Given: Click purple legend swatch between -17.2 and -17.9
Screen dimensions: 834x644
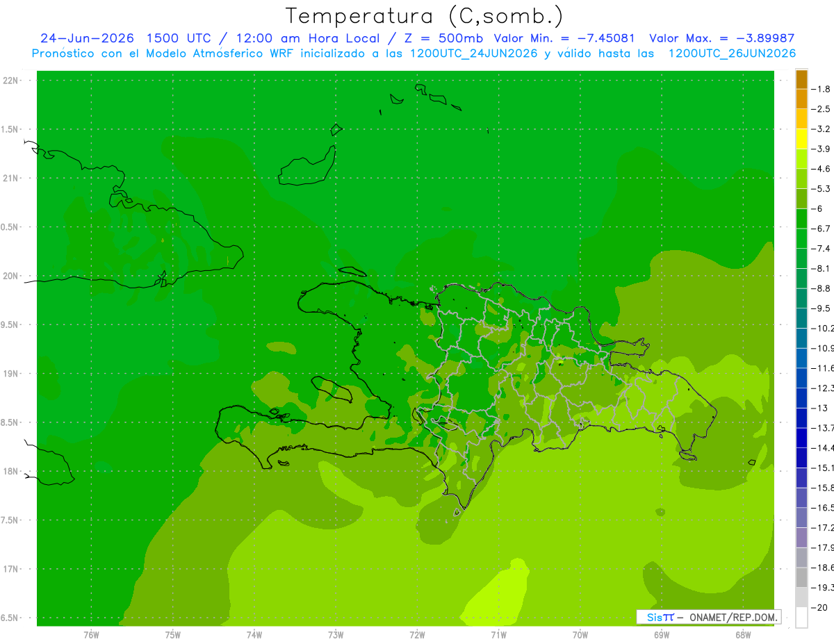Looking at the screenshot, I should click(801, 537).
